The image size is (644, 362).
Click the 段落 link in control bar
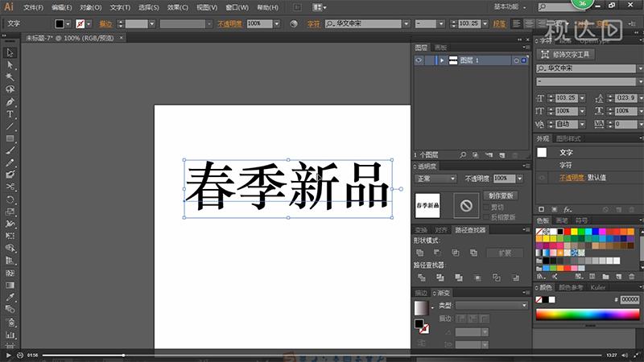[x=499, y=24]
